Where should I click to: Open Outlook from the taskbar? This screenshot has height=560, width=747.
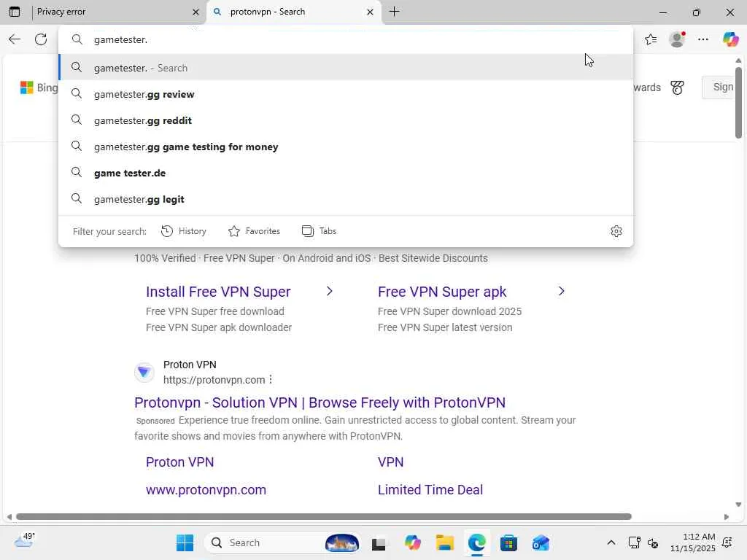(x=541, y=542)
